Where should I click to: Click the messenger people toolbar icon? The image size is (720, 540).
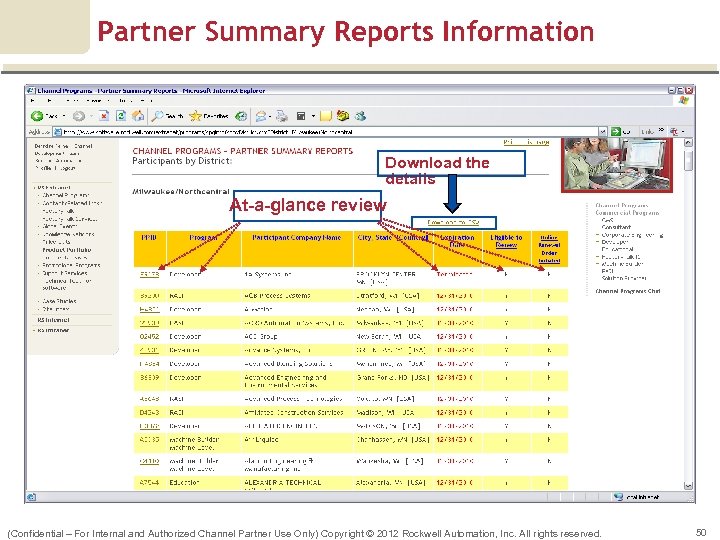tap(343, 116)
